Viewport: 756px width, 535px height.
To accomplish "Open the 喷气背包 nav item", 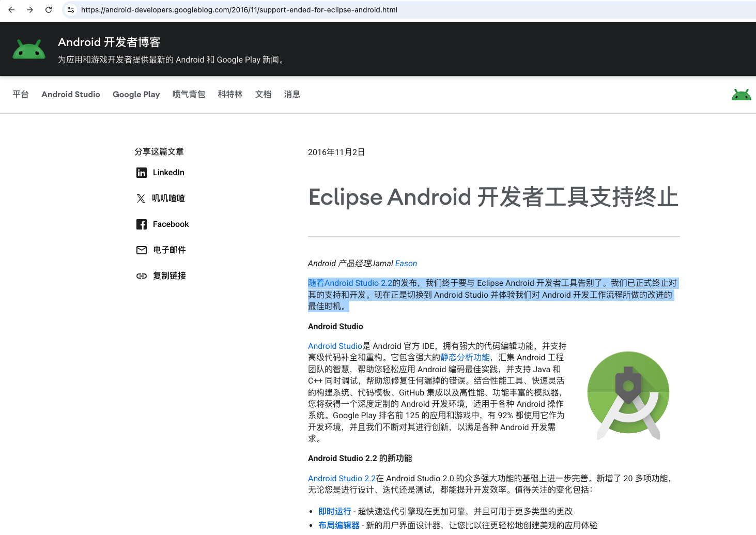I will [x=189, y=94].
